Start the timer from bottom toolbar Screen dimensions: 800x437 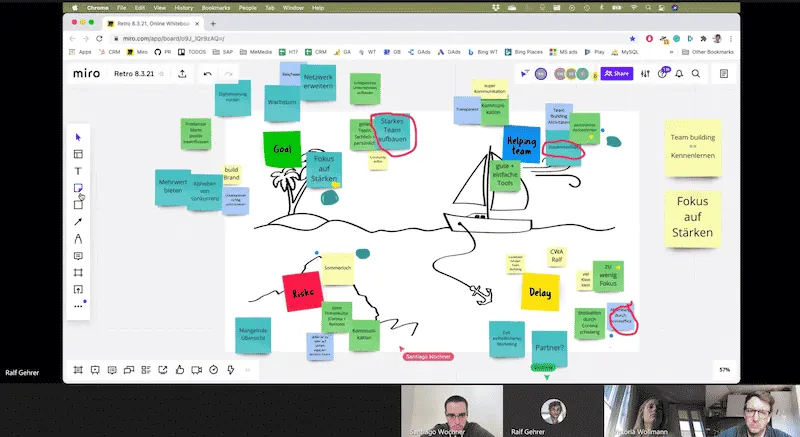213,370
